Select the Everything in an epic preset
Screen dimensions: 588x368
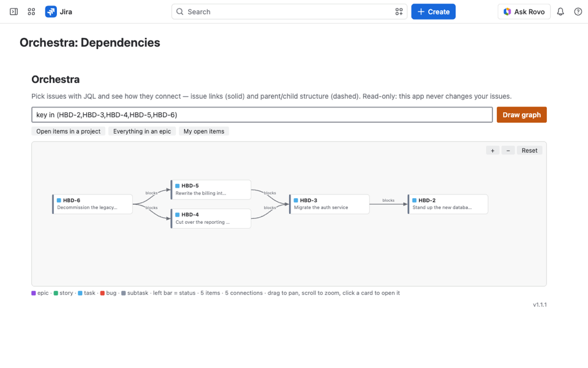[142, 131]
